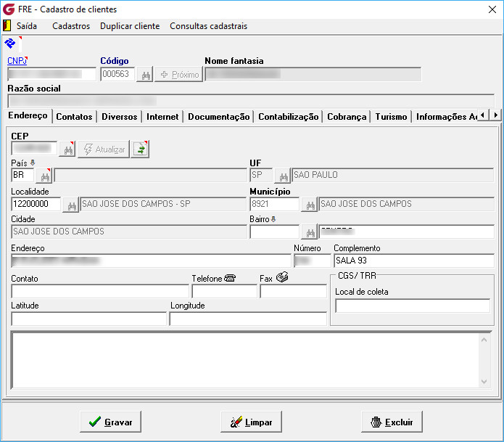Open the Informações Adicionais tab

(x=445, y=117)
